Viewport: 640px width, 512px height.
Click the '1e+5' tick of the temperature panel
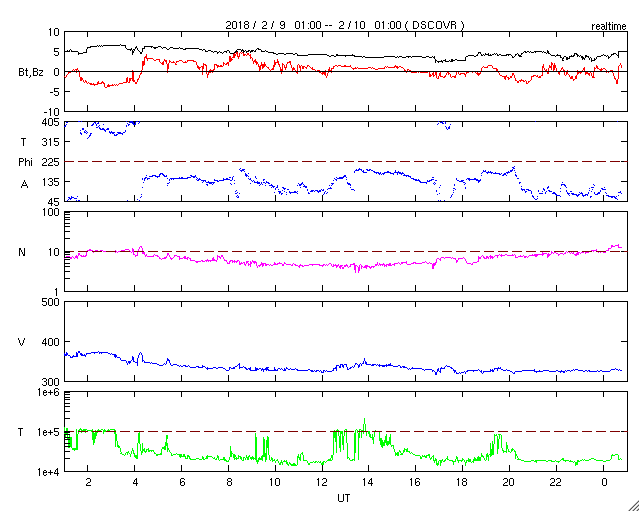tap(49, 432)
